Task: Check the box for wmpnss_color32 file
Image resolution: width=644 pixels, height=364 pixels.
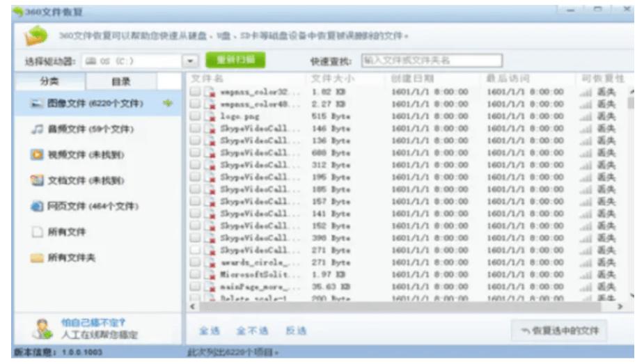Action: (x=195, y=92)
